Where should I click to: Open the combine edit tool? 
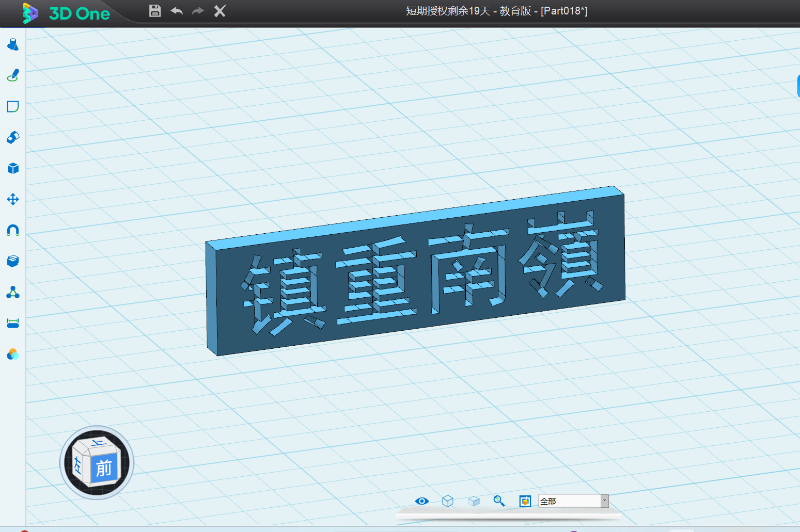tap(13, 262)
